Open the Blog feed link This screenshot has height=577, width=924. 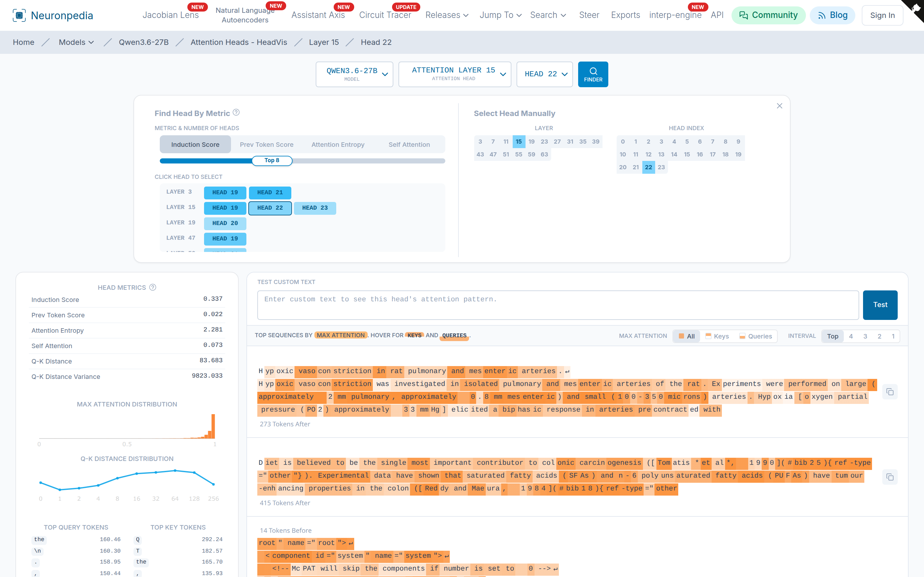[832, 15]
